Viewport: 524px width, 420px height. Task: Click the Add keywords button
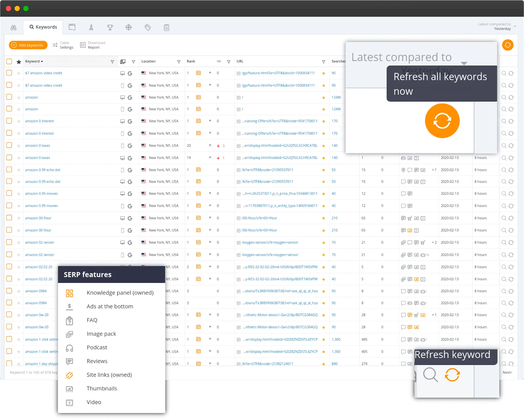(28, 45)
